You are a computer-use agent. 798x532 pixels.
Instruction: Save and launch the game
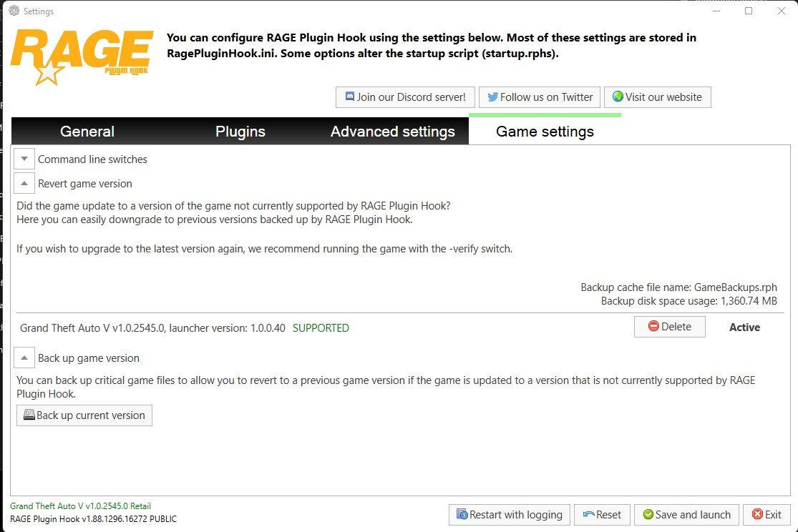click(x=686, y=515)
